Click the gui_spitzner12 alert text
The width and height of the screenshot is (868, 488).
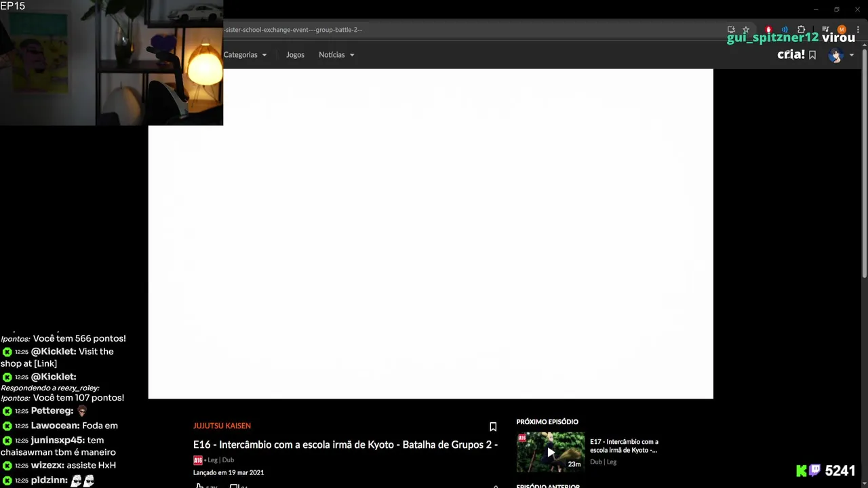tap(772, 38)
